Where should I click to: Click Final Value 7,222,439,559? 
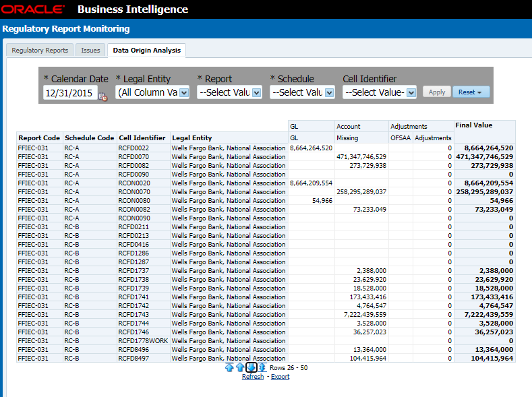(489, 315)
